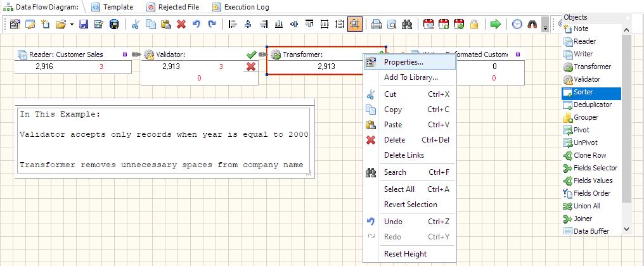Select Deduplicator in the Objects list
The height and width of the screenshot is (266, 644).
(591, 104)
